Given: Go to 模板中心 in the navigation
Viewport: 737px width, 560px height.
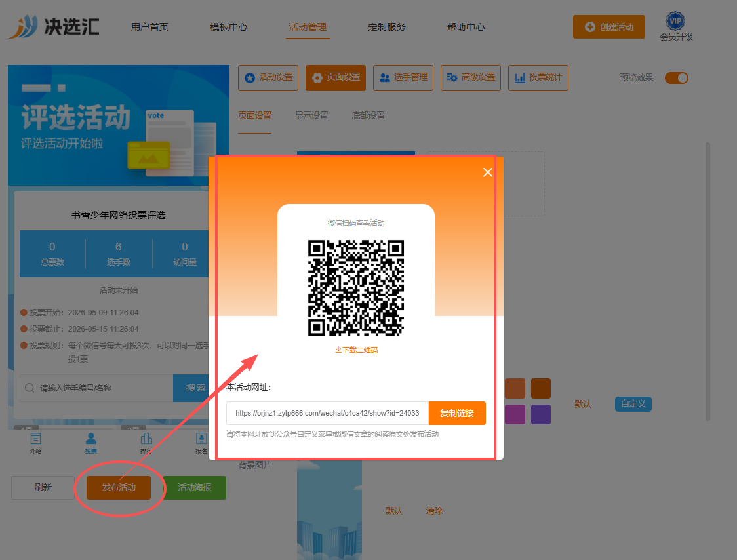Looking at the screenshot, I should pyautogui.click(x=228, y=28).
